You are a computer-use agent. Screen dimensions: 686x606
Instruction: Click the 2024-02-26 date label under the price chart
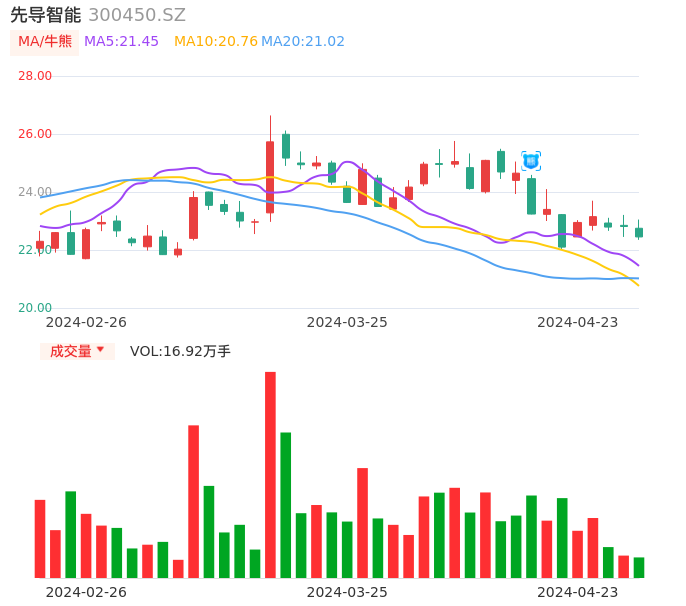point(86,322)
